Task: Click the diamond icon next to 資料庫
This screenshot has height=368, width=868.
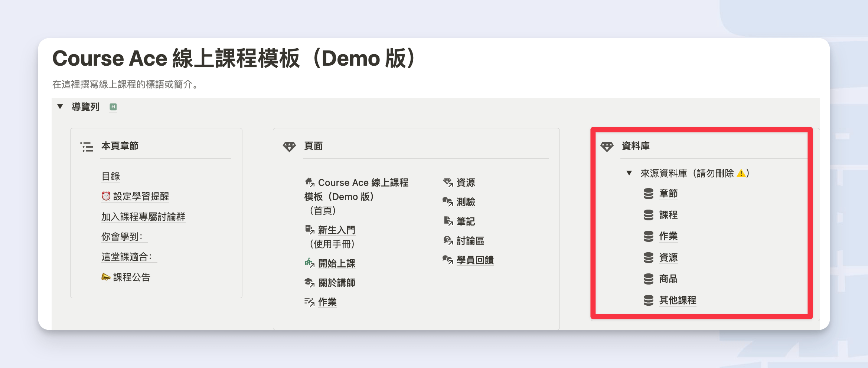Action: click(x=607, y=147)
